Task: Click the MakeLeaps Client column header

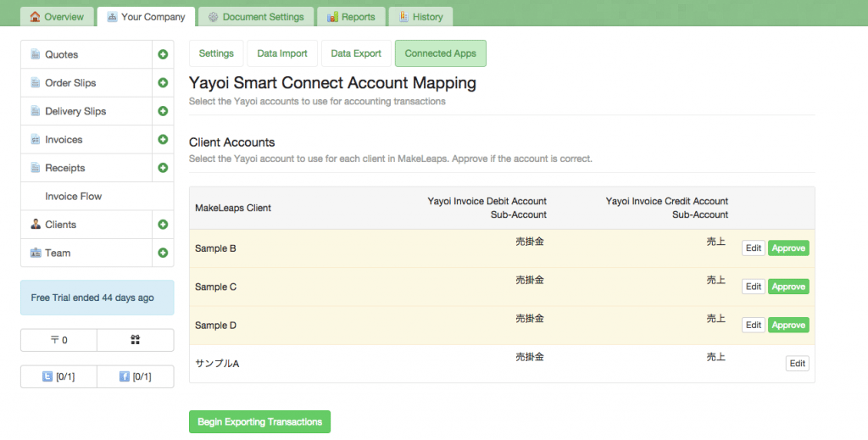Action: [233, 208]
